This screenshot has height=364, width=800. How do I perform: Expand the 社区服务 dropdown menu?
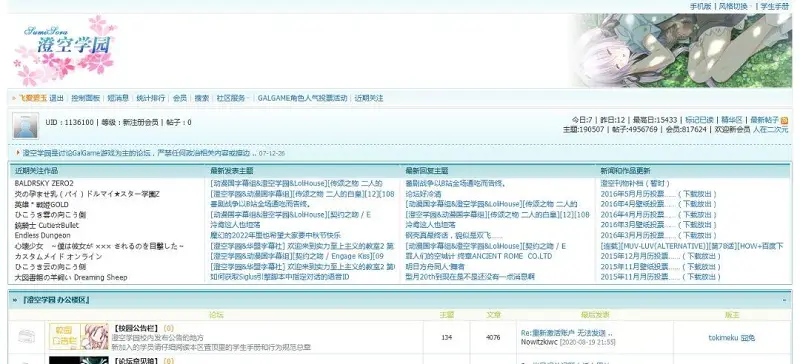233,98
